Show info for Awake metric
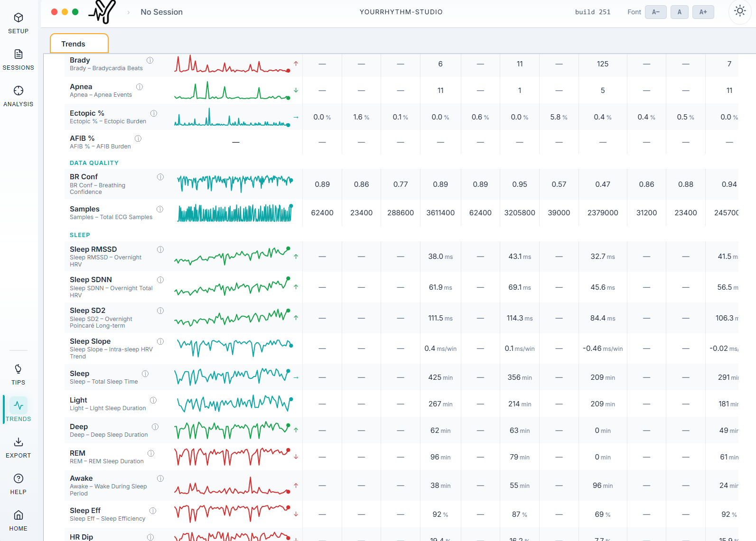This screenshot has height=541, width=756. tap(160, 478)
